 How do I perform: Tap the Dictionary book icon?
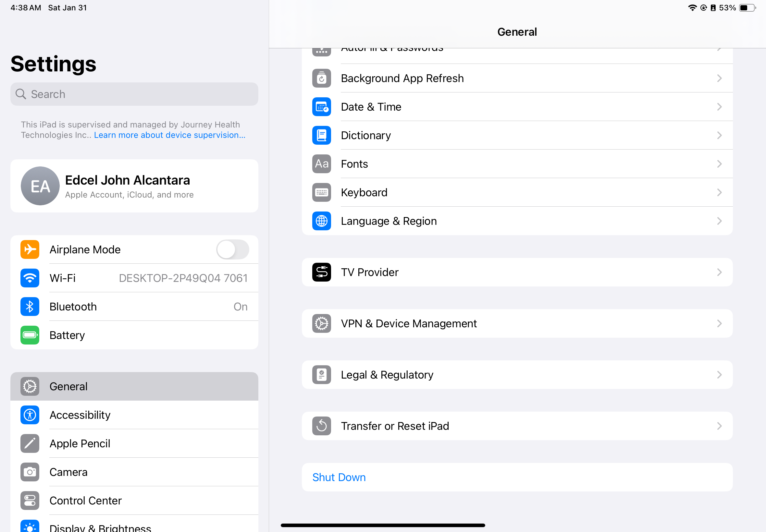coord(321,135)
